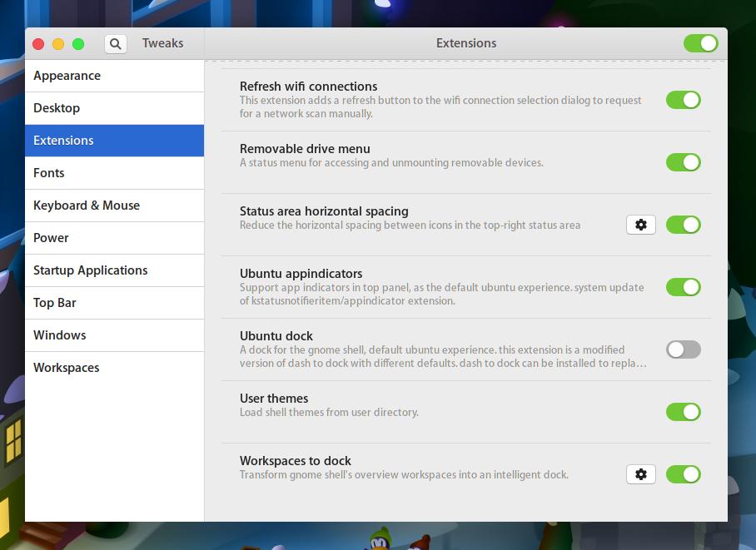Disable the master Extensions switch
Viewport: 756px width, 550px height.
[700, 42]
